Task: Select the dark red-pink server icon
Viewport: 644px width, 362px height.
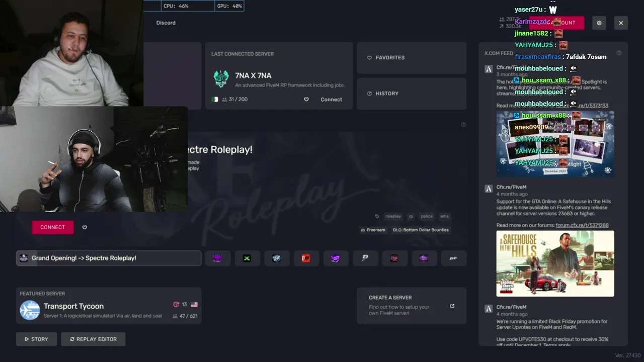Action: [394, 258]
